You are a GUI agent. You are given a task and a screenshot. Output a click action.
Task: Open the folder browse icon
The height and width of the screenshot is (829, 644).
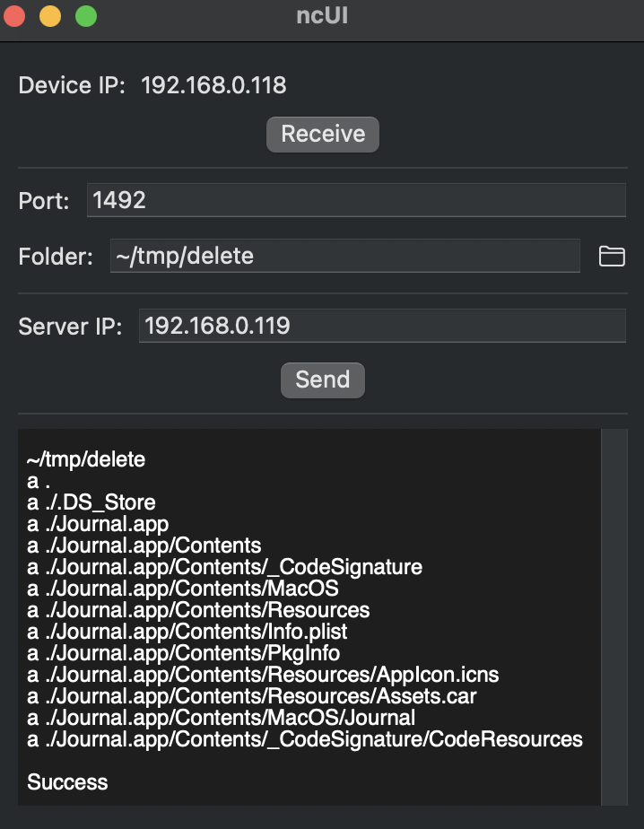coord(612,257)
